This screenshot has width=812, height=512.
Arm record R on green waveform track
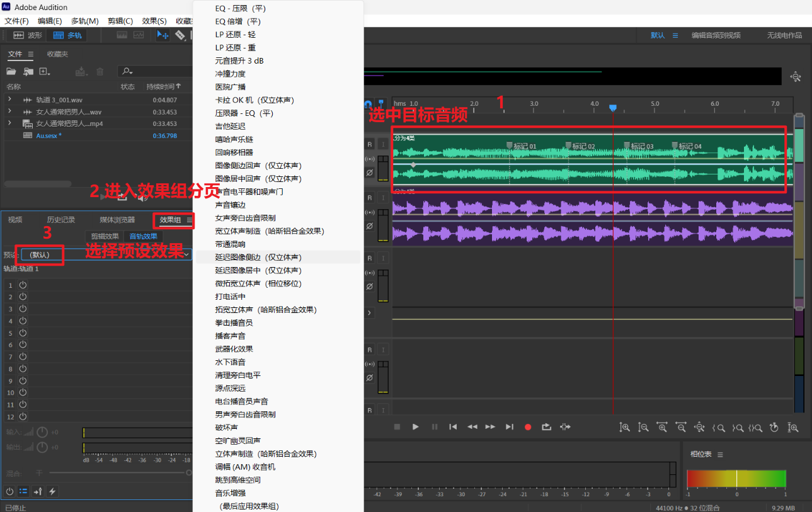[x=370, y=144]
